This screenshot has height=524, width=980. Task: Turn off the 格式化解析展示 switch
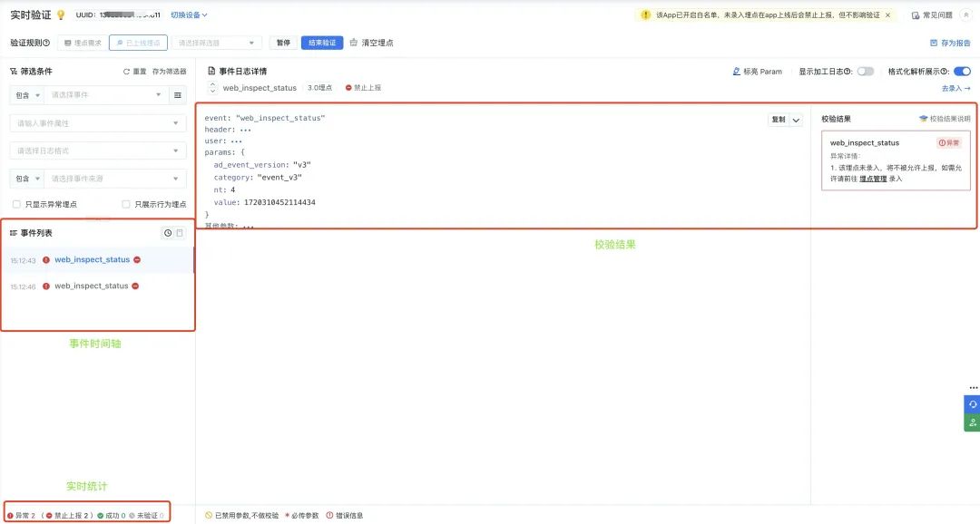point(962,72)
